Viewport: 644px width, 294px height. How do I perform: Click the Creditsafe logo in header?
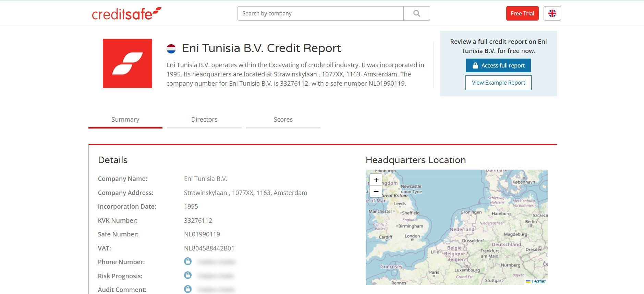[x=126, y=14]
